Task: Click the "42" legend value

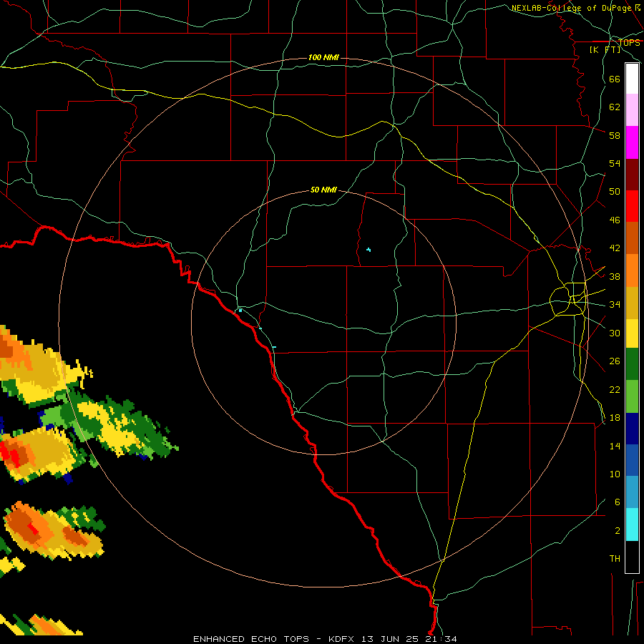Action: tap(615, 248)
